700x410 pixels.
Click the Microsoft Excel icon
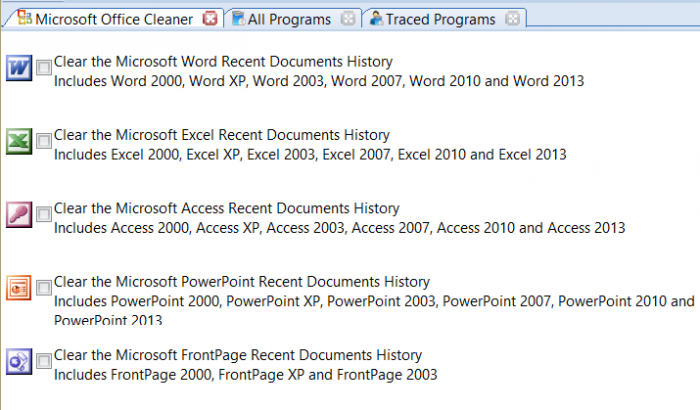pos(19,141)
